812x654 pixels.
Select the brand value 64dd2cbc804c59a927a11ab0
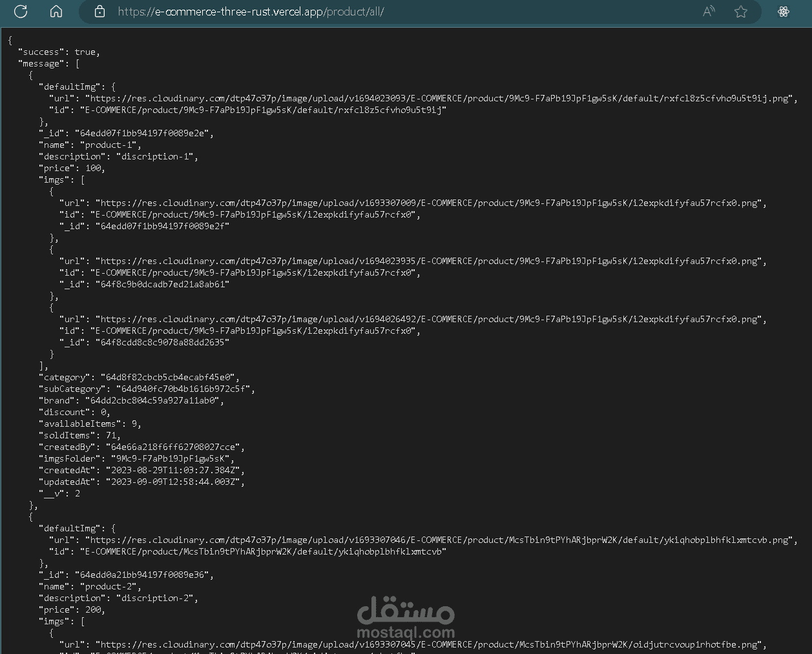point(152,400)
